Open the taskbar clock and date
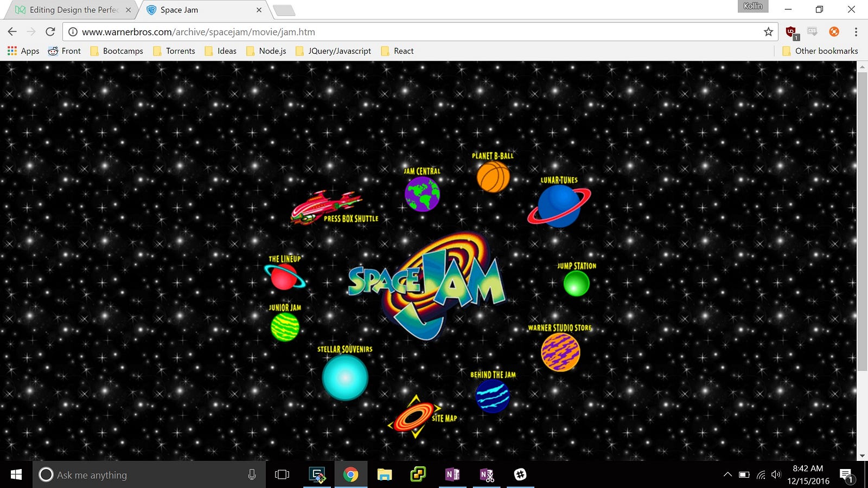 pyautogui.click(x=808, y=474)
